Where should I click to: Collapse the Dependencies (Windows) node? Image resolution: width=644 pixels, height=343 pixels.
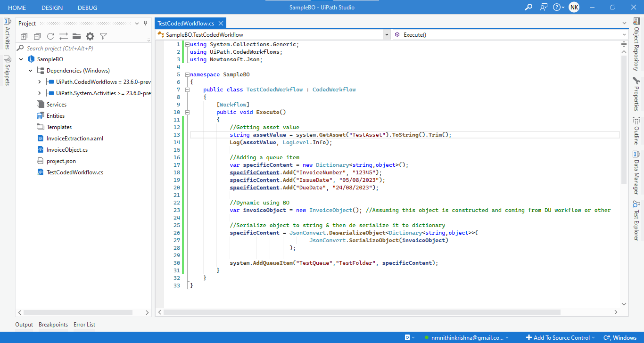pyautogui.click(x=30, y=71)
